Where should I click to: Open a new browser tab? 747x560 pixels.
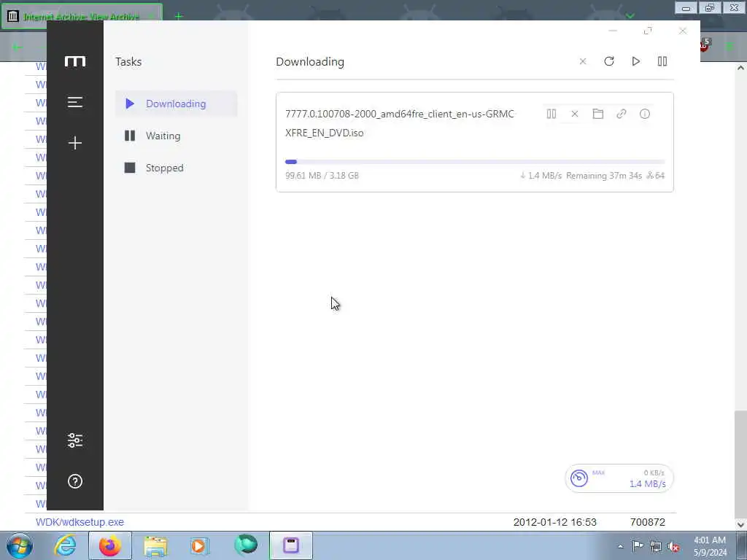coord(179,16)
